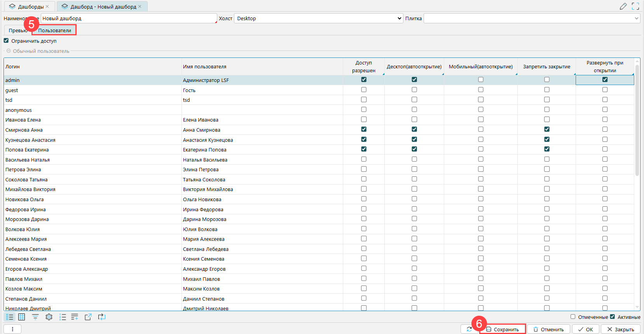
Task: Open table settings gear icon
Action: pos(49,317)
